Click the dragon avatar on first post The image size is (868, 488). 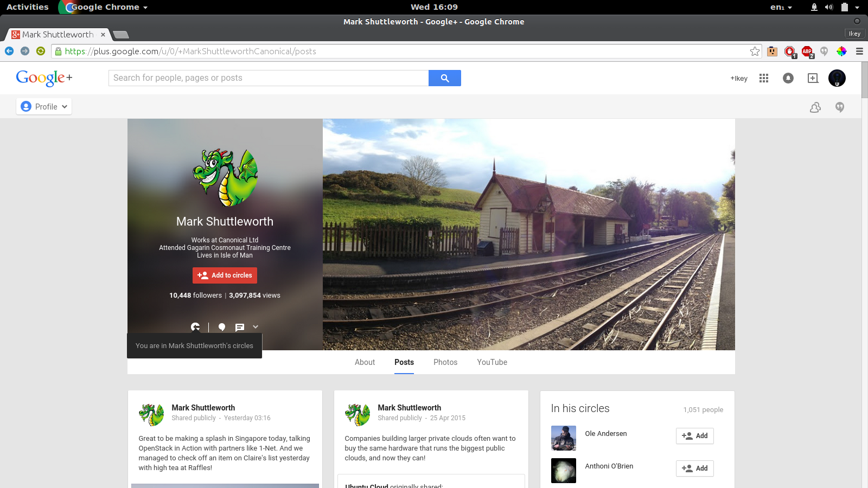151,415
